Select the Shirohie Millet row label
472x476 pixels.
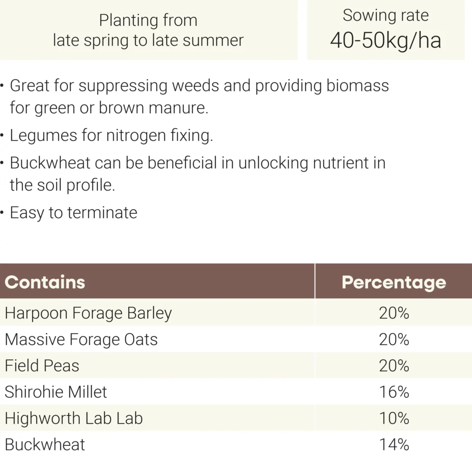tap(56, 392)
